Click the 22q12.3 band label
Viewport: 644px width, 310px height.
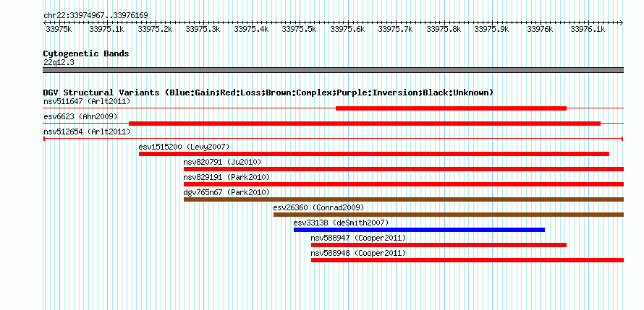click(59, 63)
